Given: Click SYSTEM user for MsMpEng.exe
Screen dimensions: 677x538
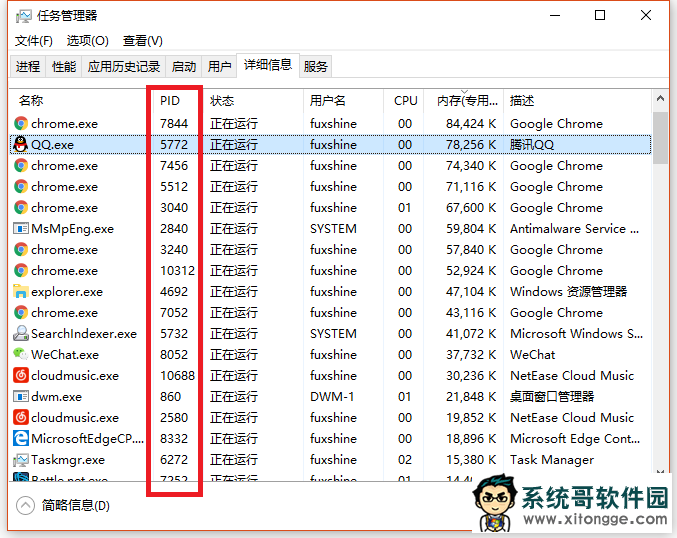Looking at the screenshot, I should click(333, 228).
